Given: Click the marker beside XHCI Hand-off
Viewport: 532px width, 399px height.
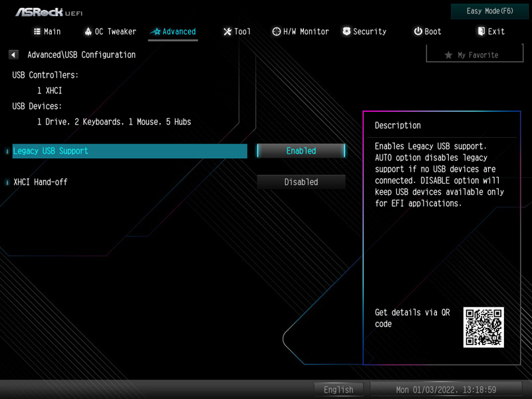Looking at the screenshot, I should [7, 182].
